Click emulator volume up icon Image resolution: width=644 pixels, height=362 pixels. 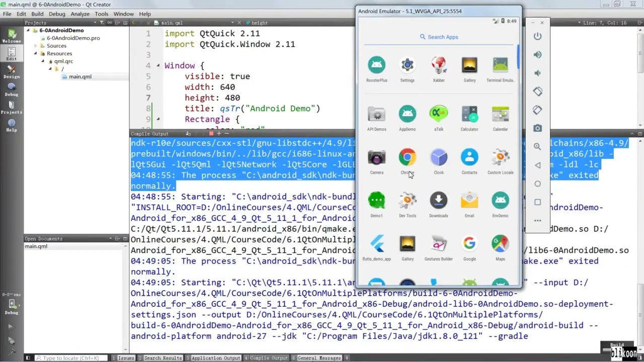coord(537,54)
